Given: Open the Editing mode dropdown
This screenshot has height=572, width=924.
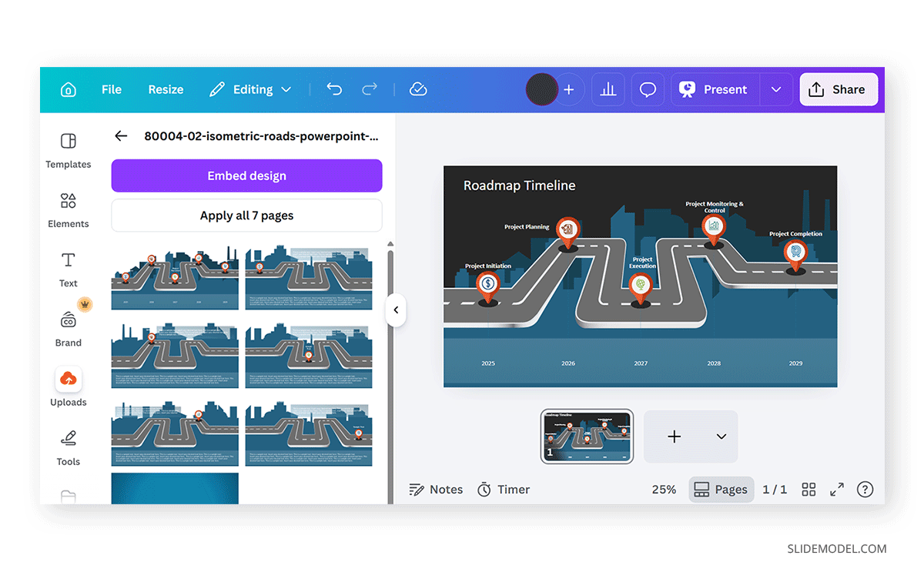Looking at the screenshot, I should point(250,89).
